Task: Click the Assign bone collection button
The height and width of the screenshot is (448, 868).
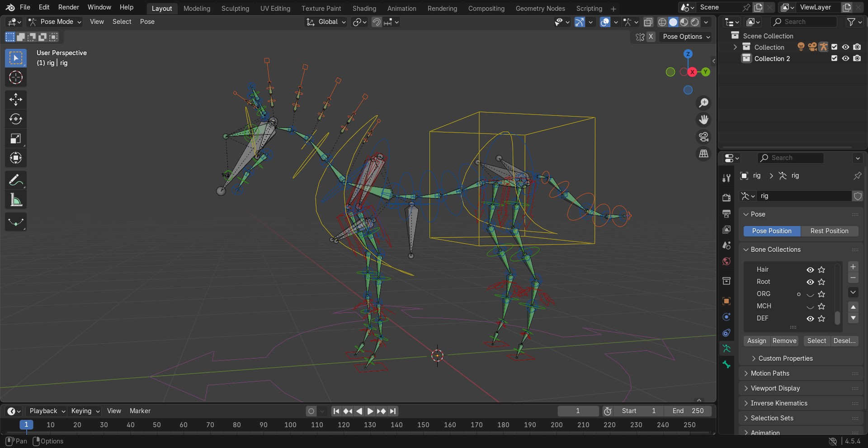Action: tap(756, 341)
